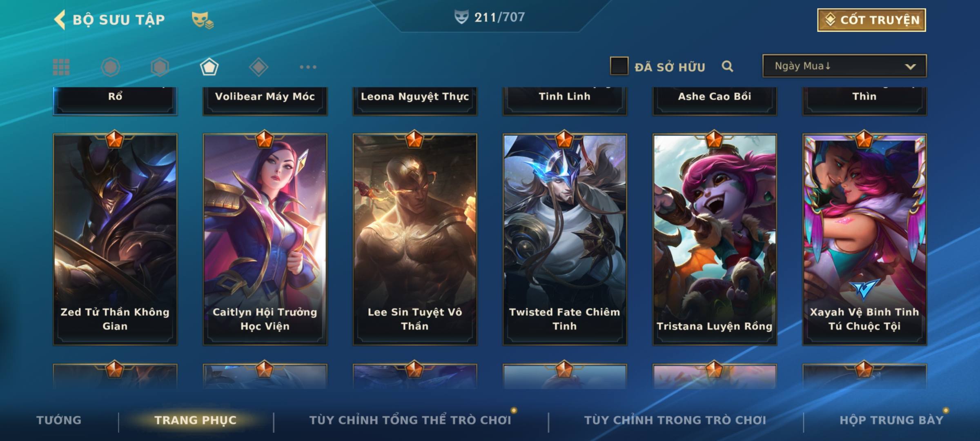Select the Tristana Luyện Rồng skin card
The height and width of the screenshot is (441, 980).
coord(715,239)
